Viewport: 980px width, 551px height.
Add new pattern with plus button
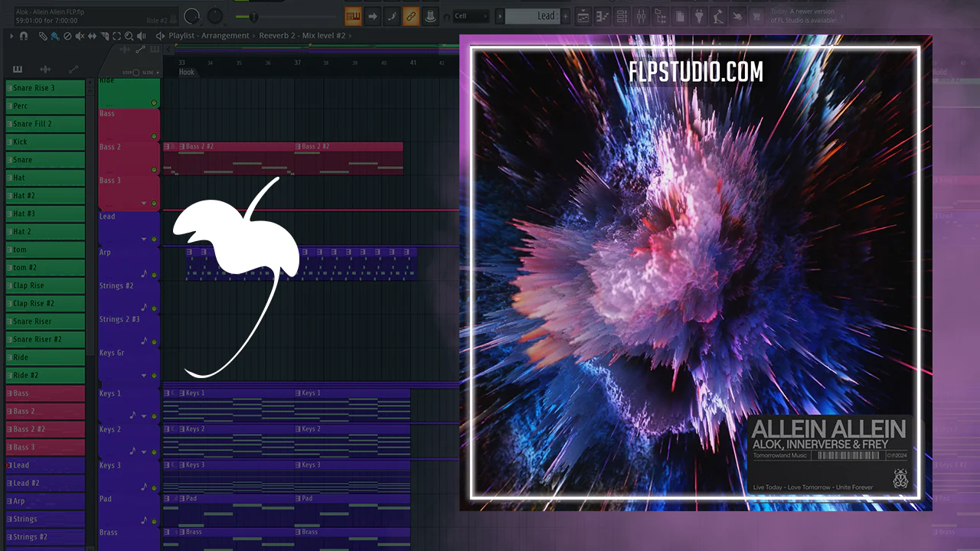[566, 15]
